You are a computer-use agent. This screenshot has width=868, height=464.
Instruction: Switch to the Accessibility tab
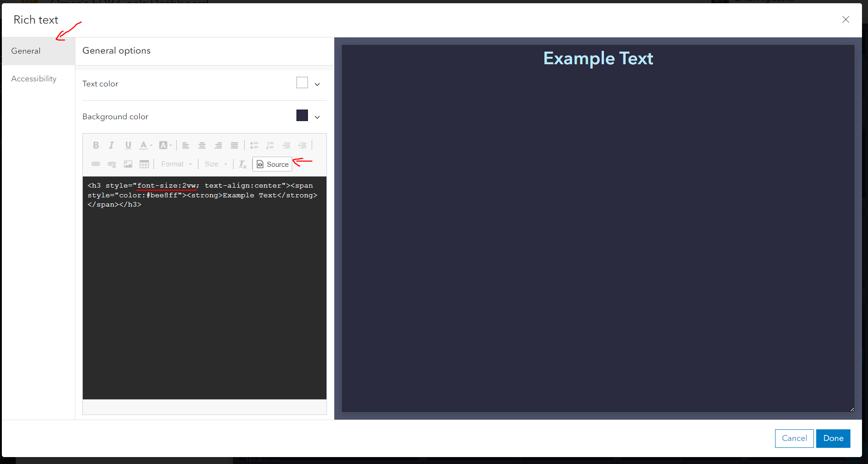(33, 79)
